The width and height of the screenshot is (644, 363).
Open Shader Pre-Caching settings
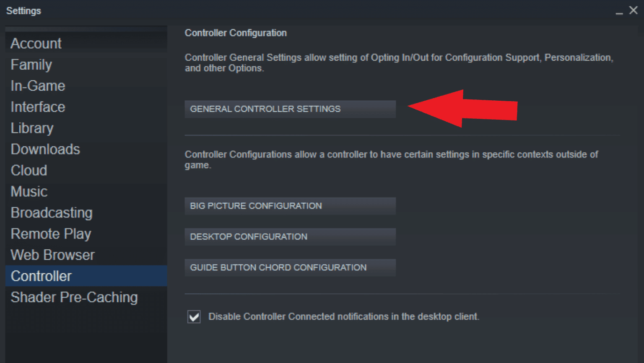pos(74,297)
